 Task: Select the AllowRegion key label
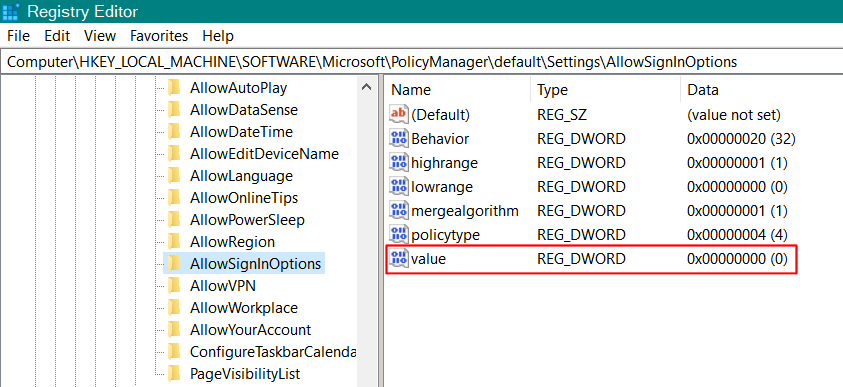(x=232, y=242)
